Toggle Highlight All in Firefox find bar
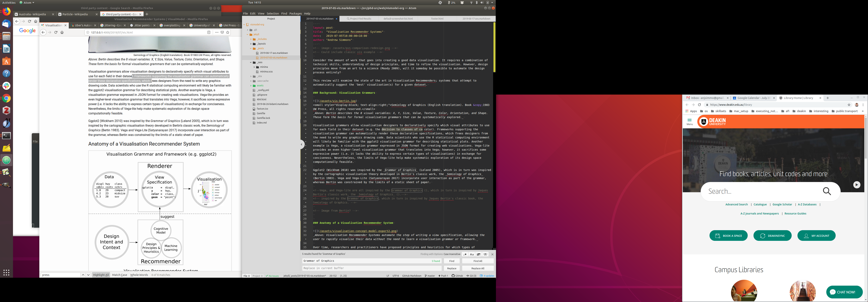Screen dimensions: 868x302 tap(101, 275)
